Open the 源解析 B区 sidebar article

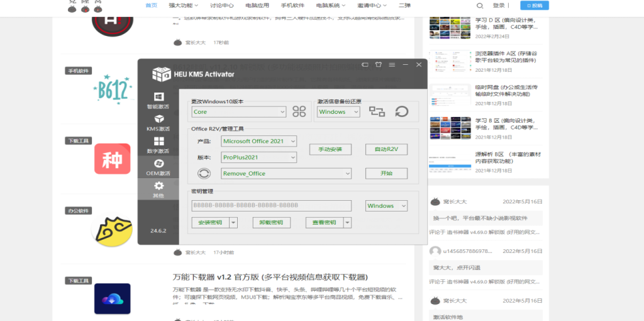coord(508,158)
